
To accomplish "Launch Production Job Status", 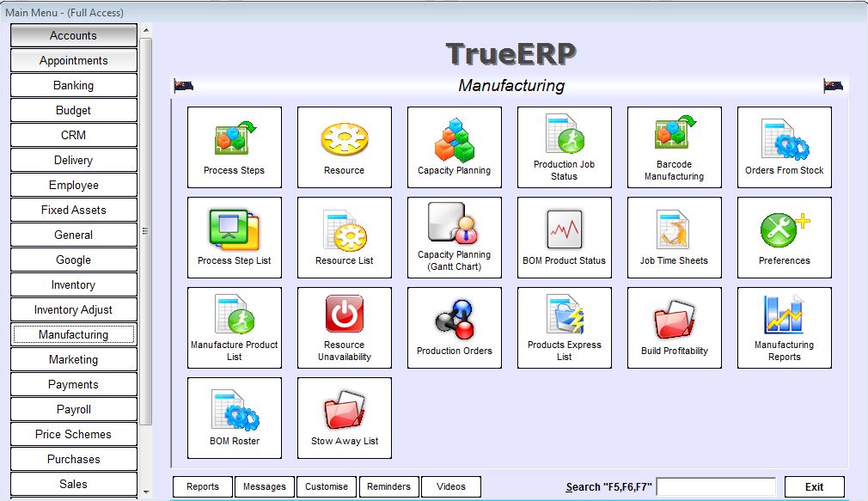I will point(564,147).
